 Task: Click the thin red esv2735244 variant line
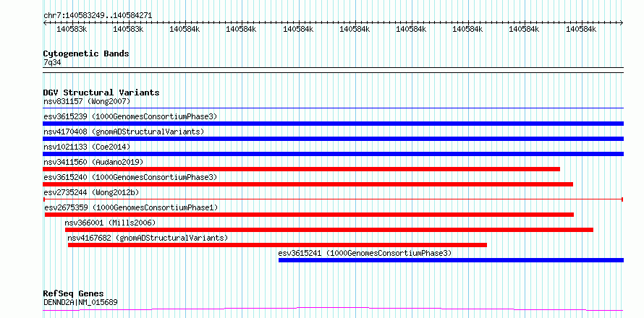[x=333, y=199]
